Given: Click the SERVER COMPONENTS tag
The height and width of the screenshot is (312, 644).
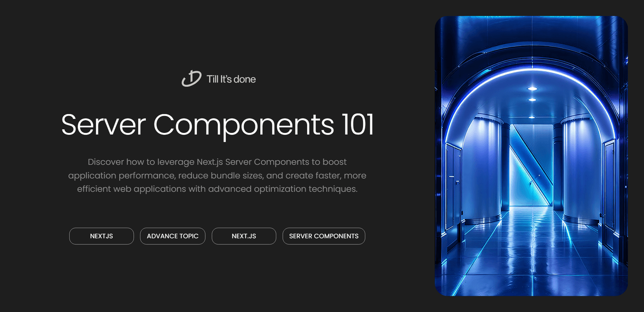Looking at the screenshot, I should click(324, 236).
